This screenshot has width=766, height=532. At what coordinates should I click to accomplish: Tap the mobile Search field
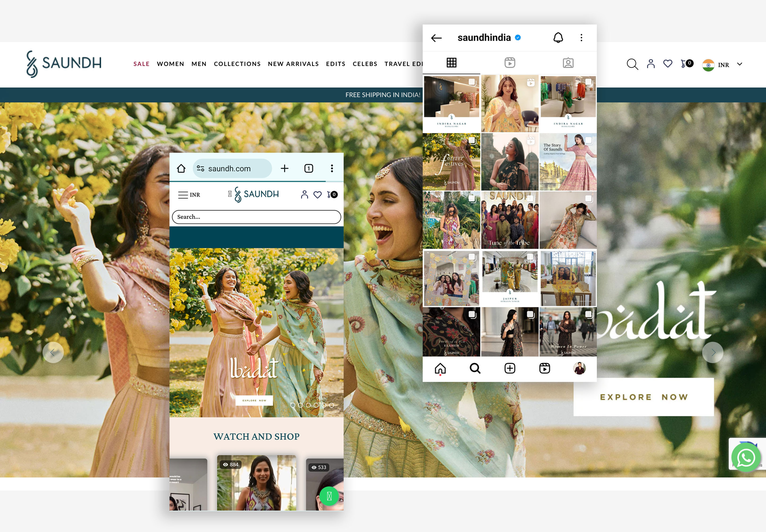256,217
